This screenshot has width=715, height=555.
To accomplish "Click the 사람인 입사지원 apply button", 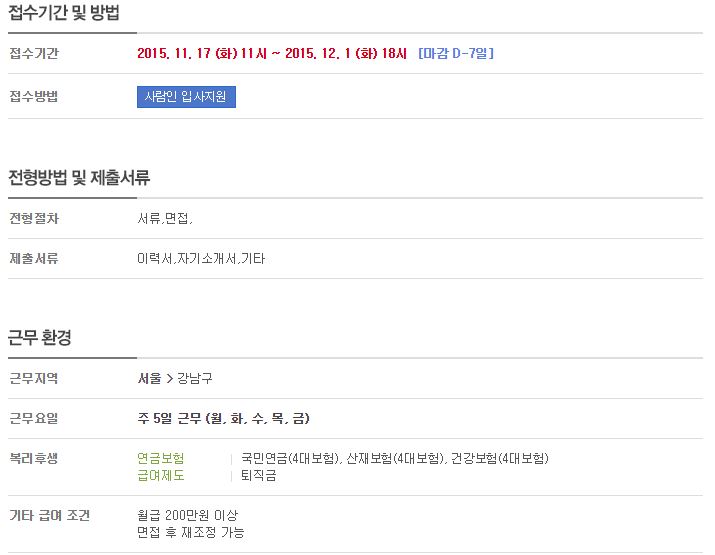I will 186,97.
